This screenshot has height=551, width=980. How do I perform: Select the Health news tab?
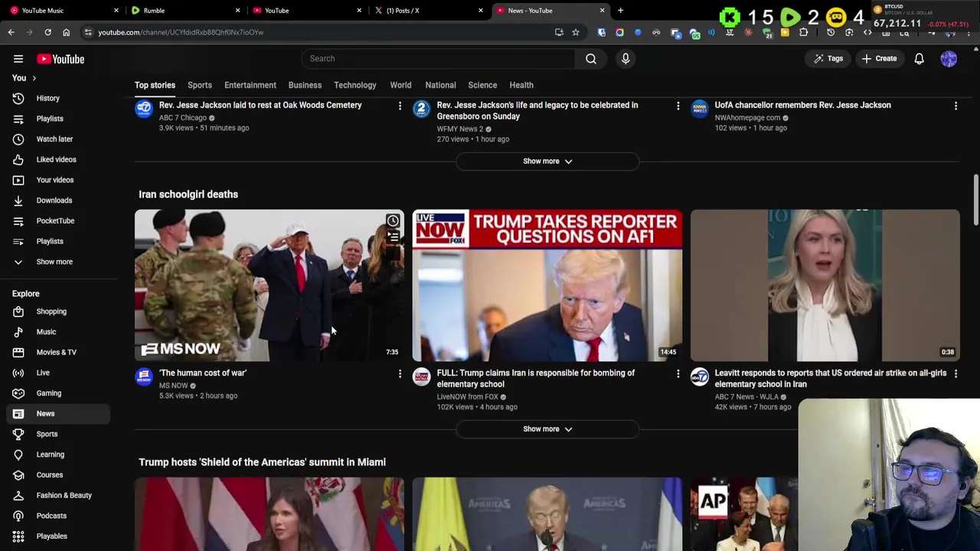[521, 85]
